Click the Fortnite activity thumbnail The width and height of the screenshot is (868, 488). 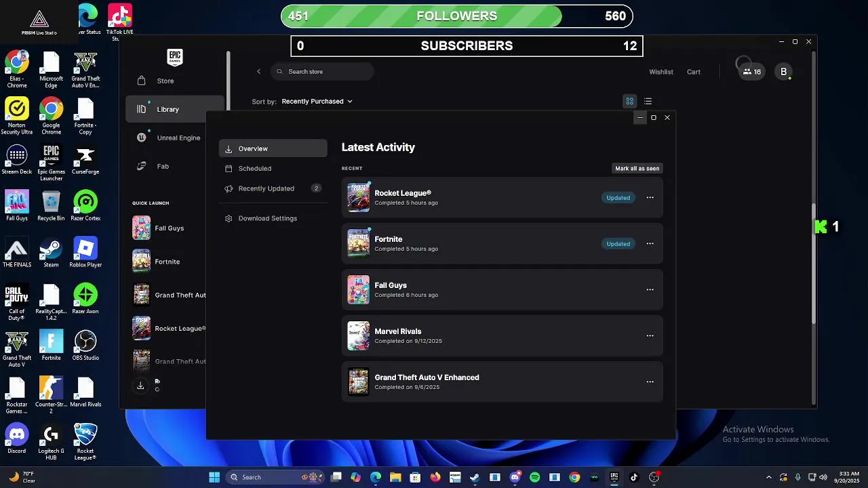coord(358,244)
